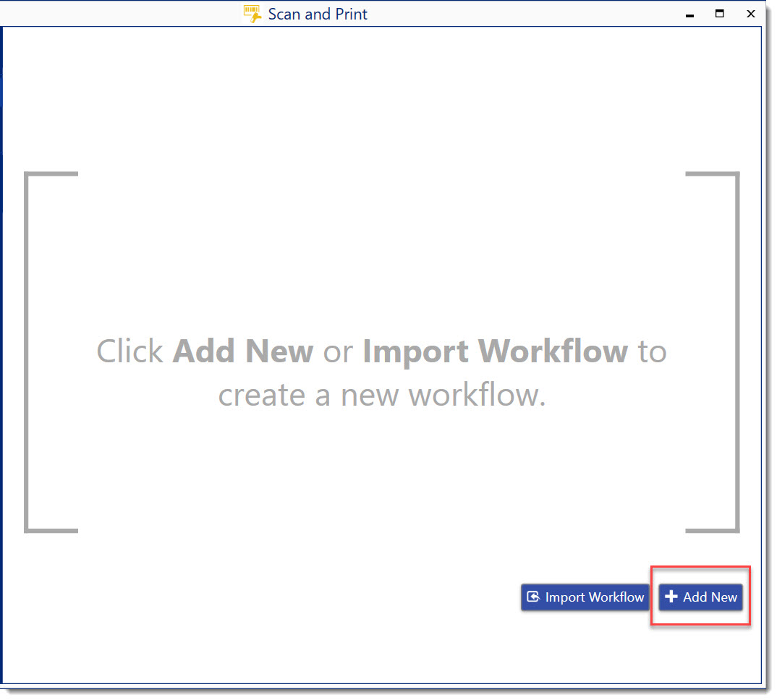Minimize the Scan and Print window
This screenshot has width=777, height=700.
(689, 14)
